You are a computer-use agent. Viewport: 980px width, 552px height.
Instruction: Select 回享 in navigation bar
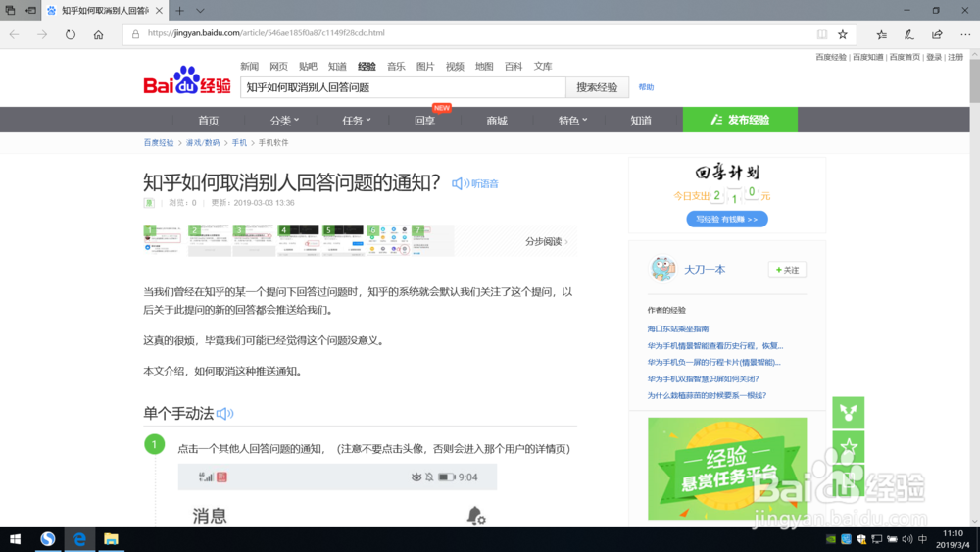tap(425, 120)
